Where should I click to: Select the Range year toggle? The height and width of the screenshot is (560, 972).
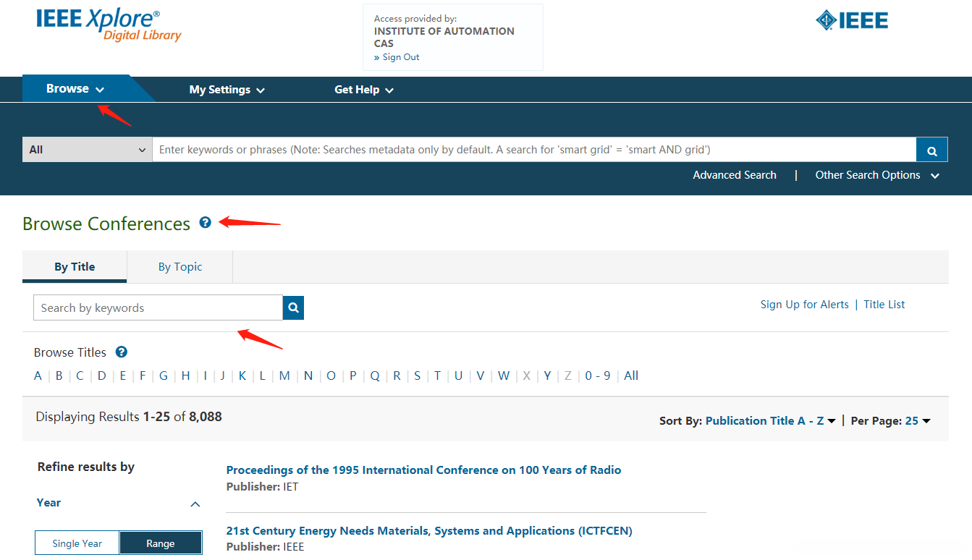pyautogui.click(x=161, y=543)
